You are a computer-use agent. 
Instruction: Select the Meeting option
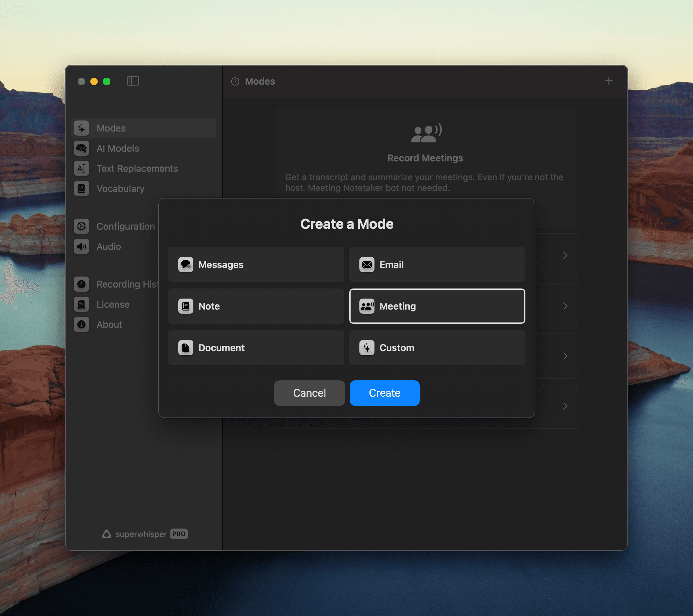pyautogui.click(x=437, y=305)
